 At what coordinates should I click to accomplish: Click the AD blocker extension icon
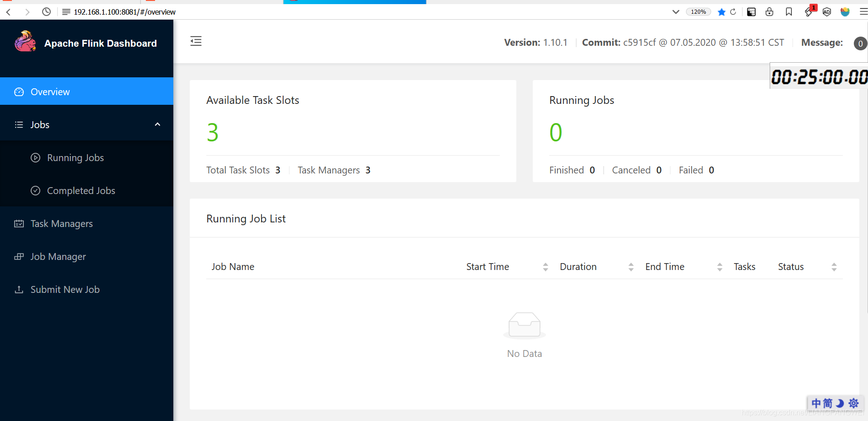tap(827, 12)
